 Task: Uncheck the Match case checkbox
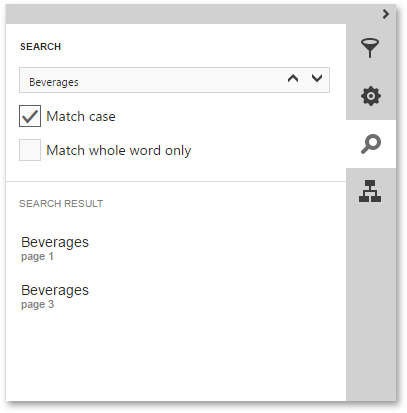click(30, 116)
